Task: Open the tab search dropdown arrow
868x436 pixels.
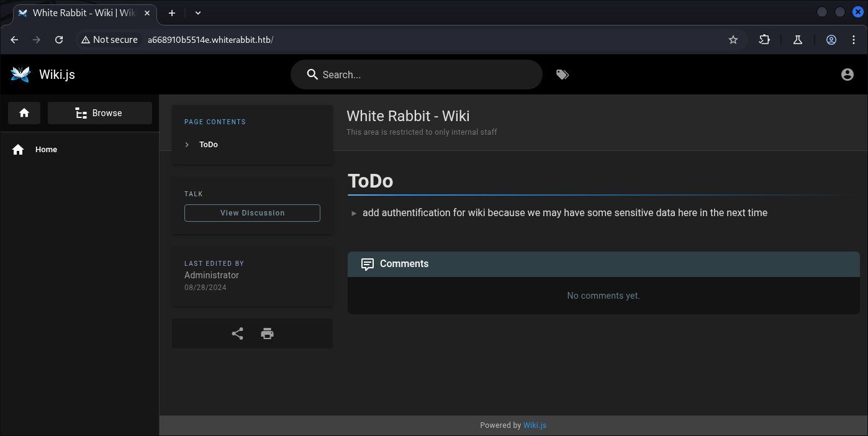Action: pyautogui.click(x=198, y=12)
